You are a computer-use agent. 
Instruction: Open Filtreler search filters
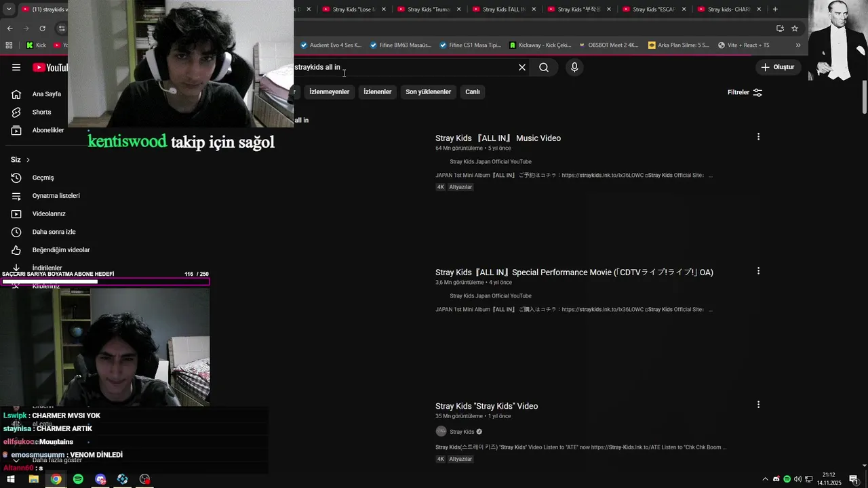[745, 92]
